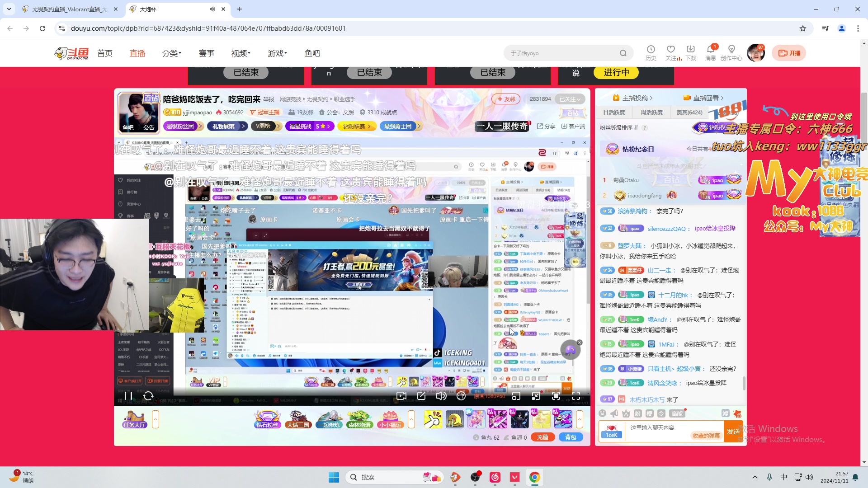Open the 任务大厅 task hall icon
Viewport: 868px width, 488px height.
(135, 419)
